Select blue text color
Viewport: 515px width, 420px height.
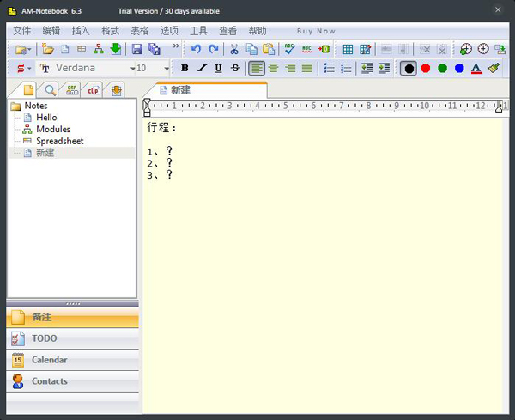(459, 68)
